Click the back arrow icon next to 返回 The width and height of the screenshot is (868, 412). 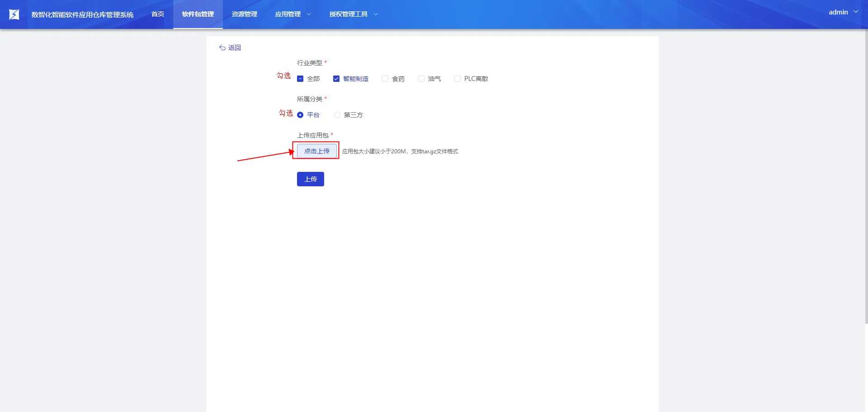click(x=222, y=47)
